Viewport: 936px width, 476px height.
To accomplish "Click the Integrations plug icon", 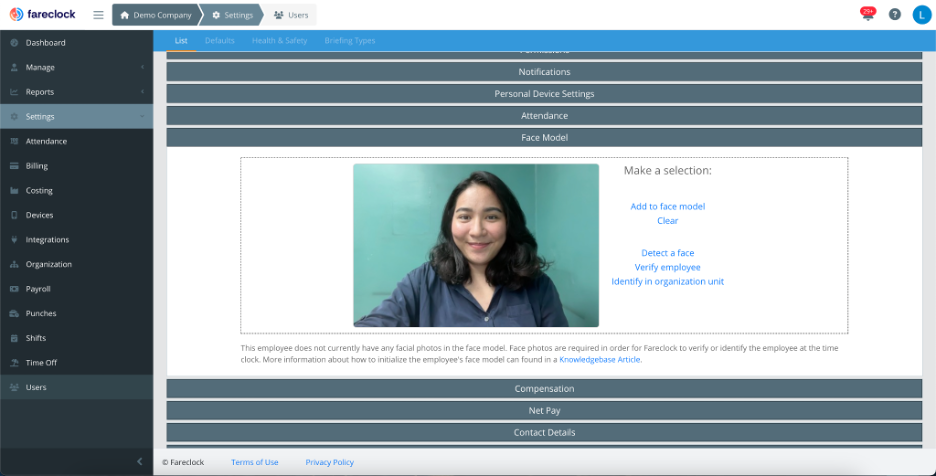I will [14, 239].
